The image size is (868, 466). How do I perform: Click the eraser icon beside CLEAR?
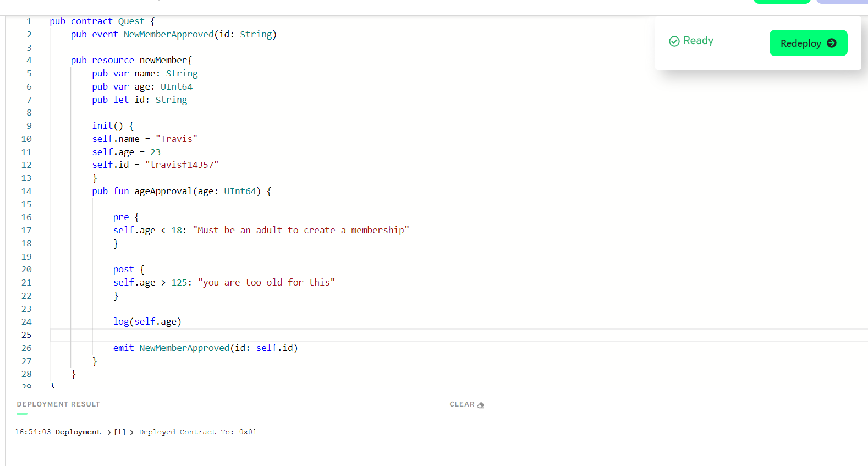tap(481, 405)
